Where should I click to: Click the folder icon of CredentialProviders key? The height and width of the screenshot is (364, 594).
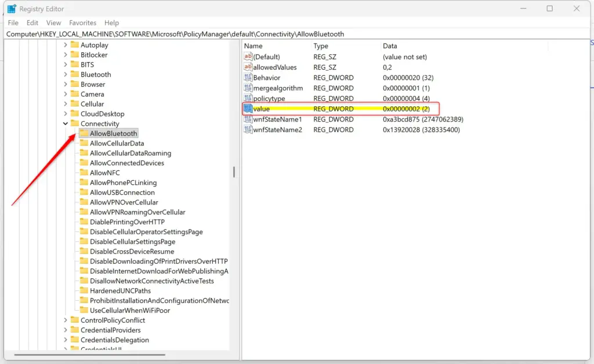coord(75,330)
